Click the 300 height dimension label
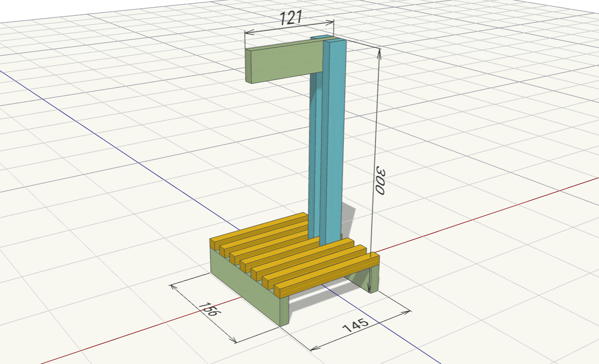Screen dimensions: 599x364 (x=380, y=180)
